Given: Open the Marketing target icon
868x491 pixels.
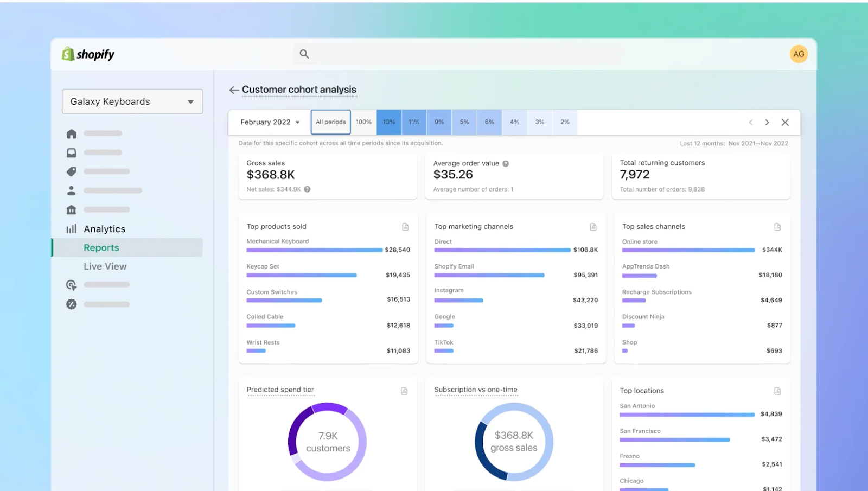Looking at the screenshot, I should coord(71,285).
